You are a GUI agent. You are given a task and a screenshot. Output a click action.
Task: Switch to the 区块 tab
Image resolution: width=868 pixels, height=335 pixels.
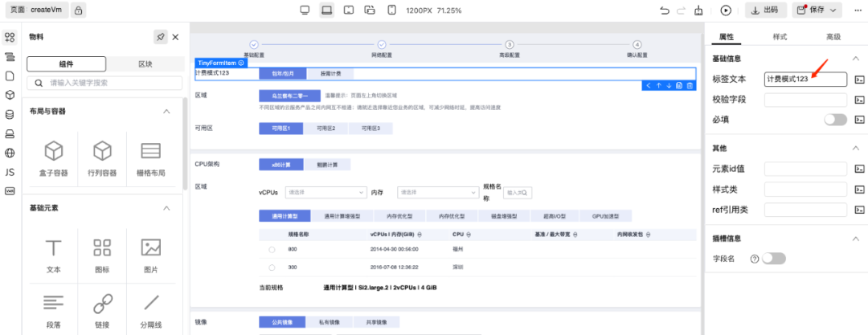tap(145, 63)
